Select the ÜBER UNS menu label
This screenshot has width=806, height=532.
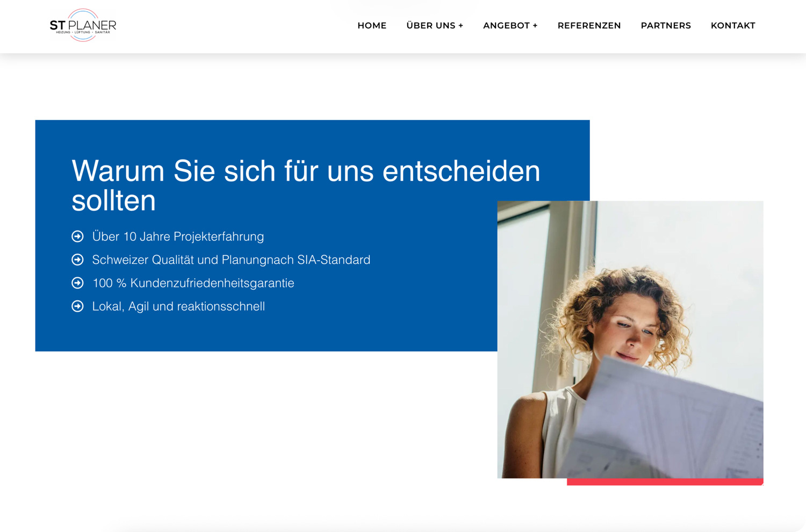click(x=430, y=26)
